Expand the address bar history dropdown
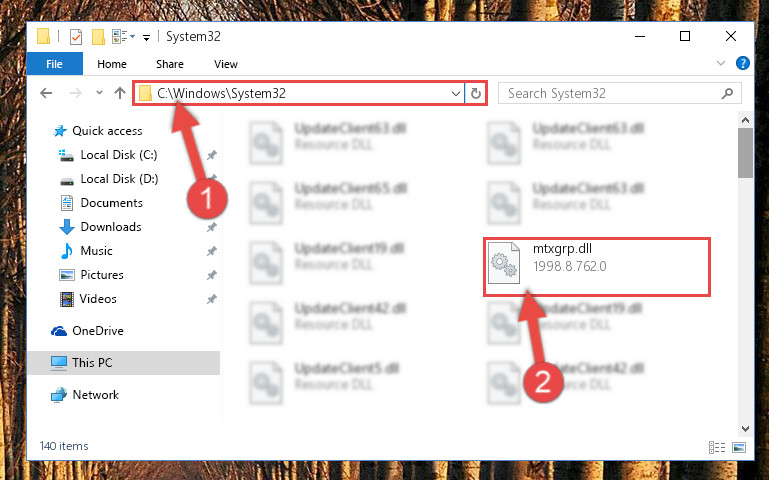This screenshot has width=769, height=480. click(456, 93)
